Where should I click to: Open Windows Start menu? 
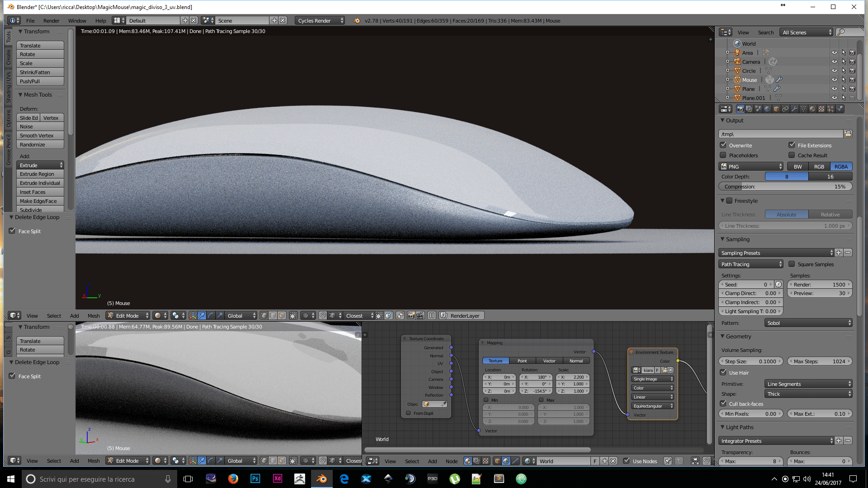click(x=11, y=479)
